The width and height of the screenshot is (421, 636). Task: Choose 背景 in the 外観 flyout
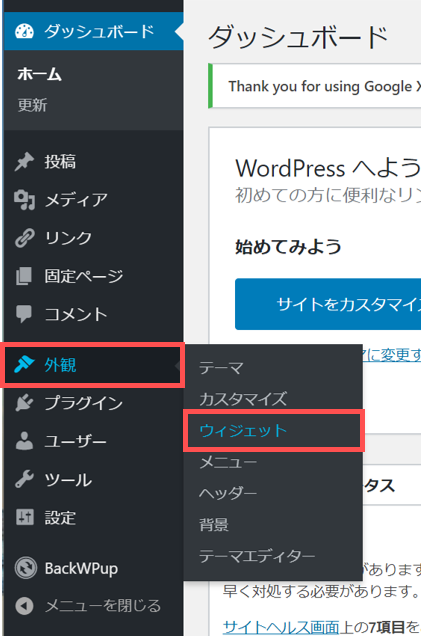pyautogui.click(x=214, y=524)
